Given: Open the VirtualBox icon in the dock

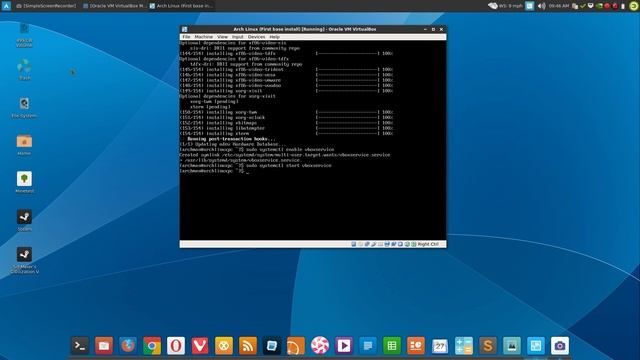Looking at the screenshot, I should coord(272,346).
